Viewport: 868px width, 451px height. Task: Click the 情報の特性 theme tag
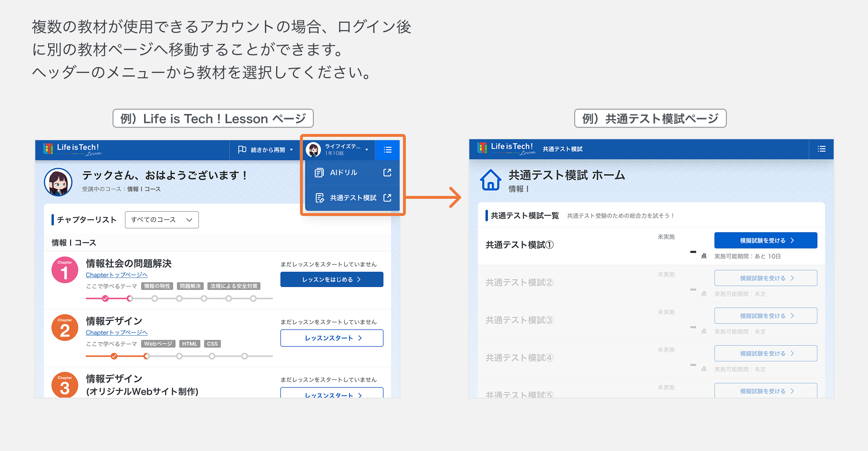pyautogui.click(x=157, y=286)
